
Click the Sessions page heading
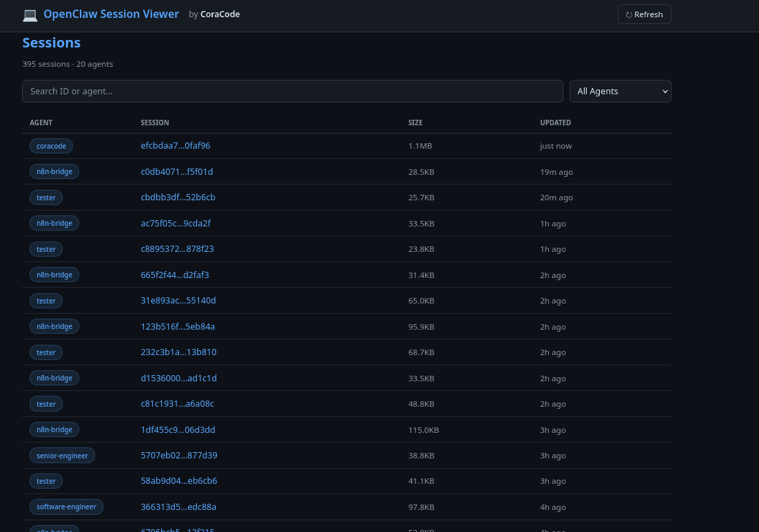(x=51, y=43)
